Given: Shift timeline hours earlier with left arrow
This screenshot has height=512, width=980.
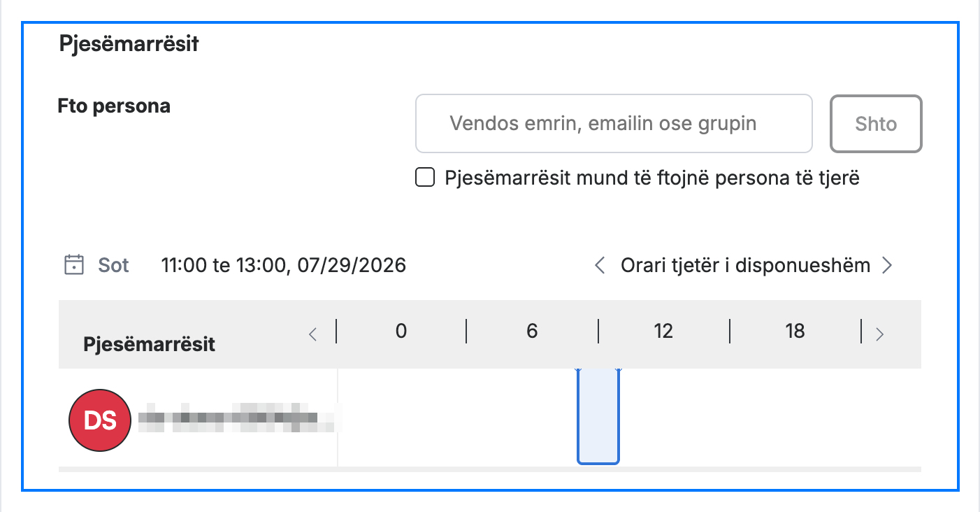Looking at the screenshot, I should tap(312, 334).
